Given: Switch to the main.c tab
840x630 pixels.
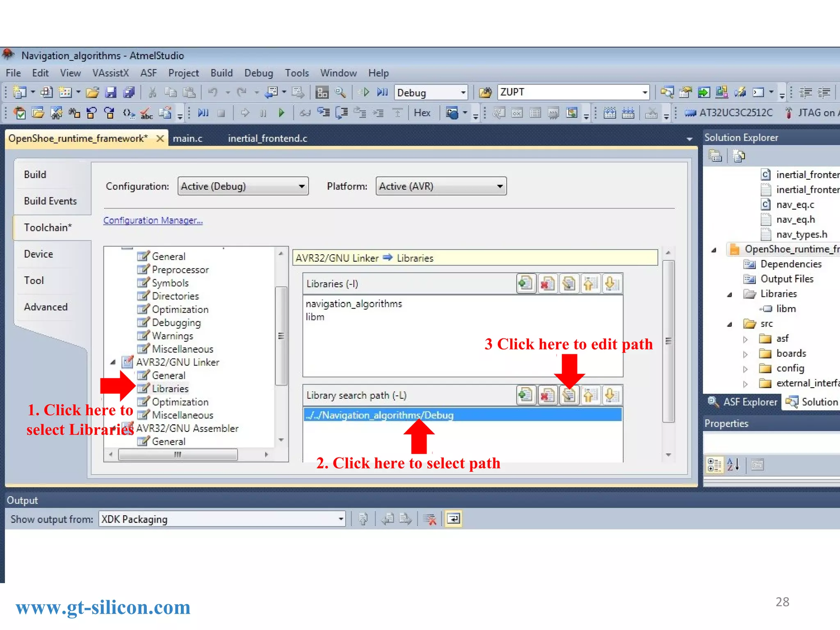Looking at the screenshot, I should pyautogui.click(x=187, y=139).
